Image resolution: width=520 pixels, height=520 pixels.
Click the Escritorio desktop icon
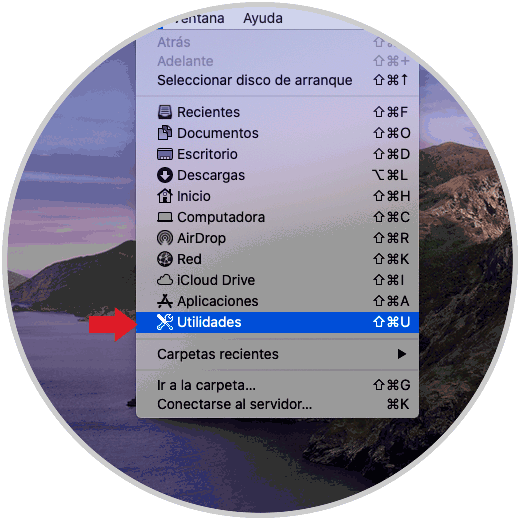coord(165,154)
